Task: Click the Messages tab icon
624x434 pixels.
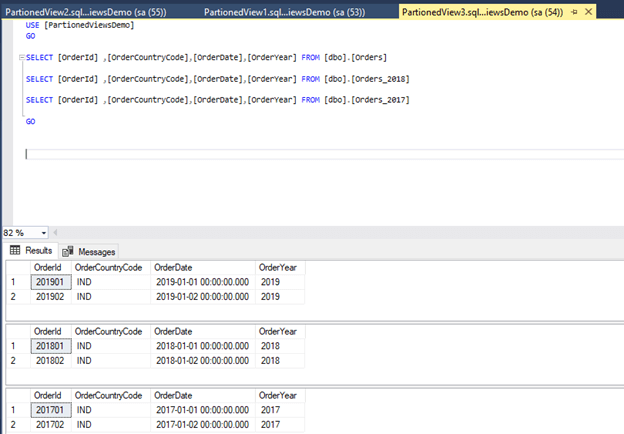Action: 68,251
